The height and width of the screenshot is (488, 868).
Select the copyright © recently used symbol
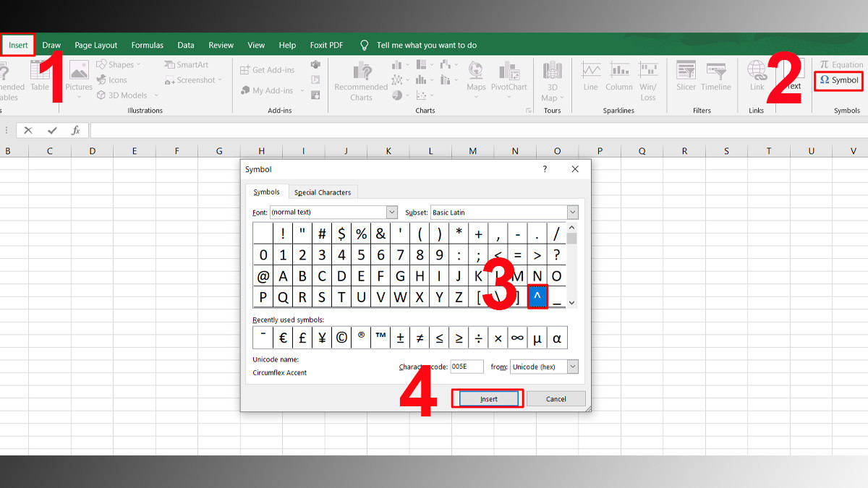pyautogui.click(x=341, y=338)
